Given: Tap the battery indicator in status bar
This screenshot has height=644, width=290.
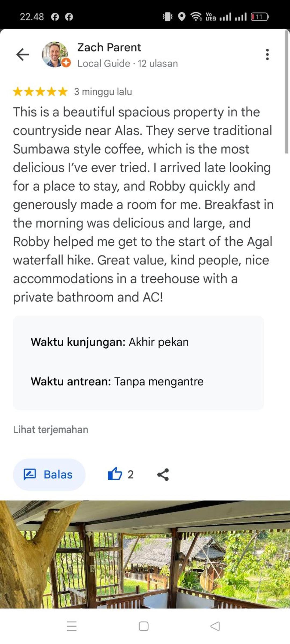Looking at the screenshot, I should pos(259,17).
